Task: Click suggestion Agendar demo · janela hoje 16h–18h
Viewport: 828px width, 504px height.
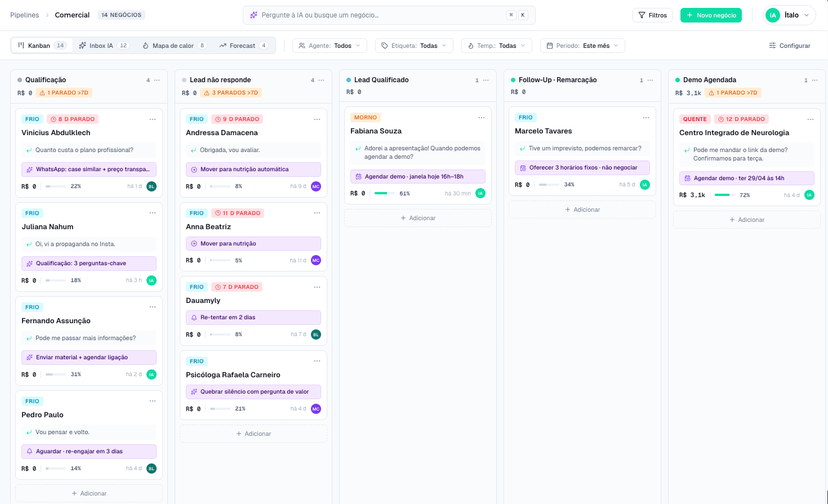Action: tap(418, 176)
